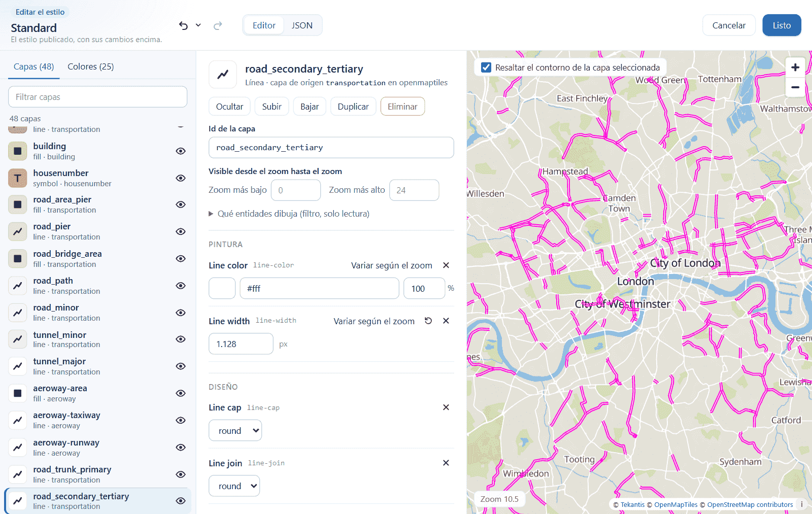Remove the Line cap property
Screen dimensions: 812x514
(x=446, y=407)
